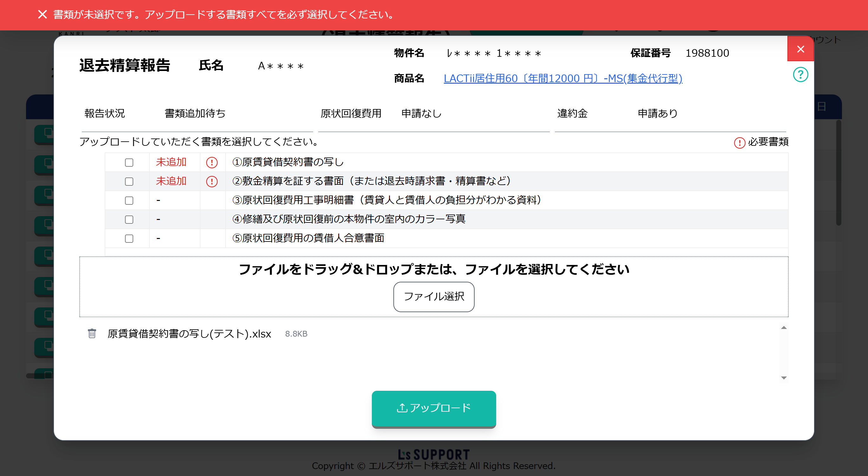Viewport: 868px width, 476px height.
Task: Click the green アップロード button
Action: point(434,408)
